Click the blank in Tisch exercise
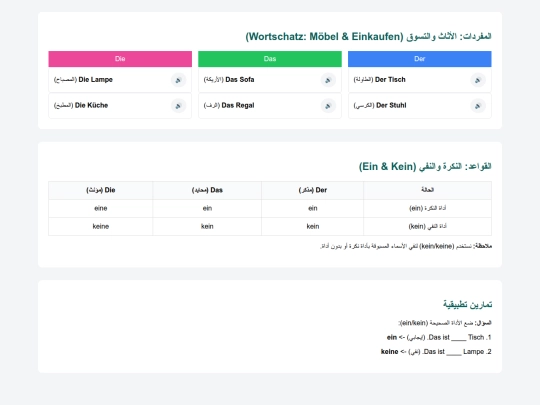Image resolution: width=540 pixels, height=405 pixels. (x=458, y=338)
